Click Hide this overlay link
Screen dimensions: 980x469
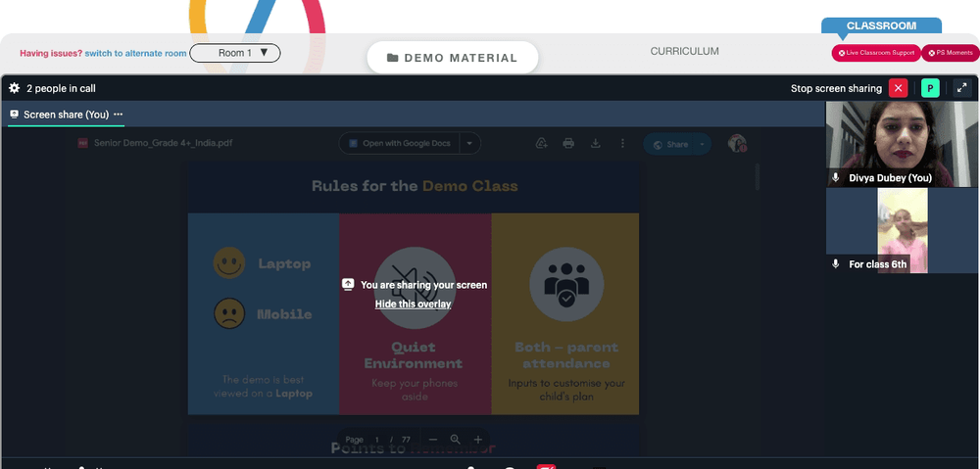click(413, 304)
